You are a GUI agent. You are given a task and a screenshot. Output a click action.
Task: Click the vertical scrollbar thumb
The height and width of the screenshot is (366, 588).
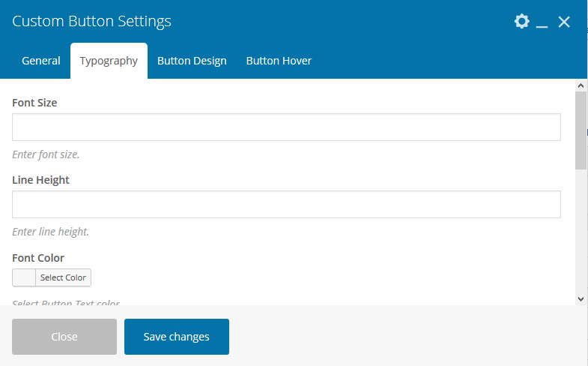point(581,129)
